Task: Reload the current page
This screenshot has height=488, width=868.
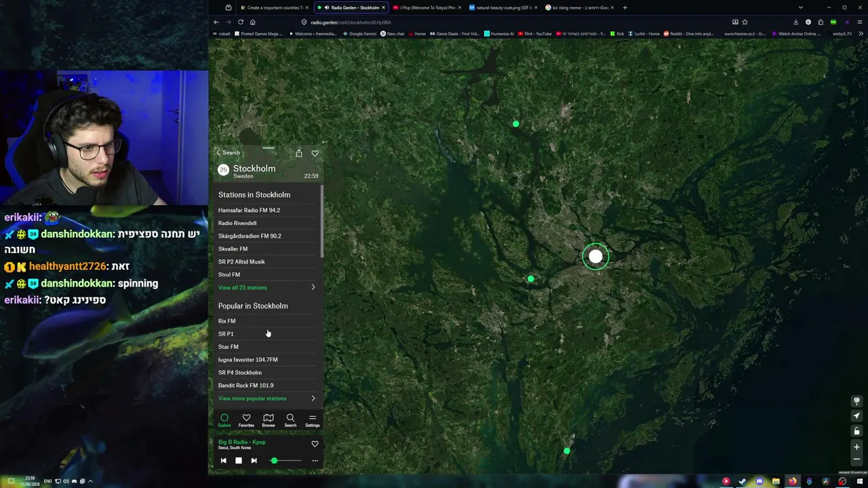Action: coord(240,22)
